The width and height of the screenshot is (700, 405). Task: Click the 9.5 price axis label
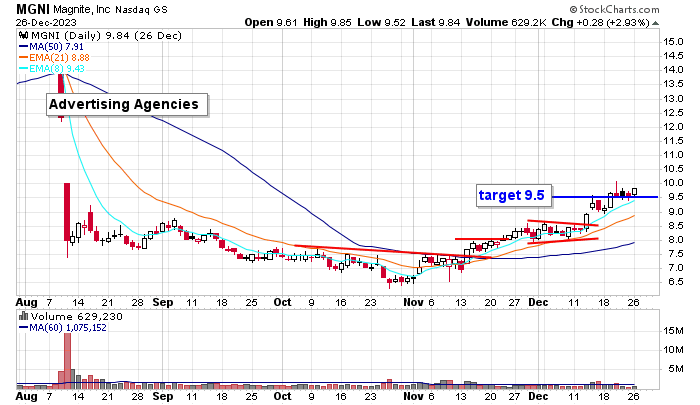675,197
